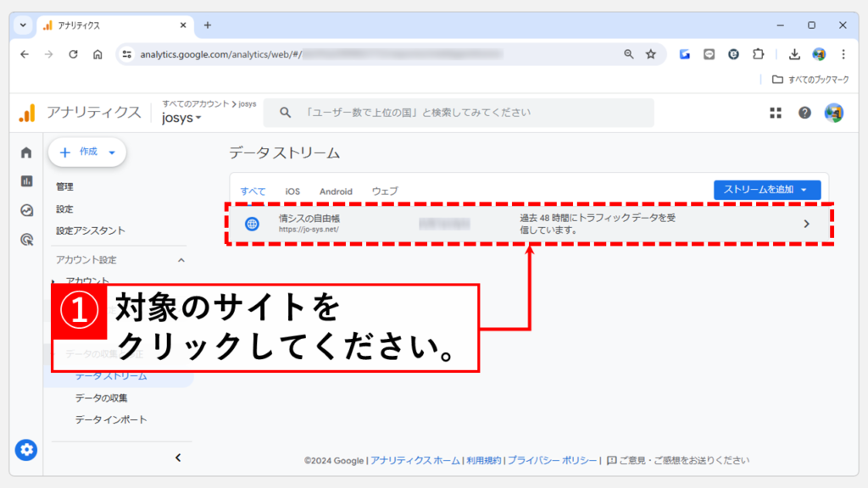Collapse the アカウント設定 section
Image resolution: width=868 pixels, height=488 pixels.
[x=181, y=260]
